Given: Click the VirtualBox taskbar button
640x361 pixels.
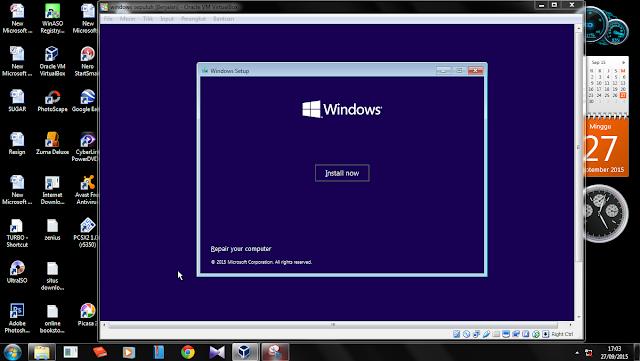Looking at the screenshot, I should (245, 352).
